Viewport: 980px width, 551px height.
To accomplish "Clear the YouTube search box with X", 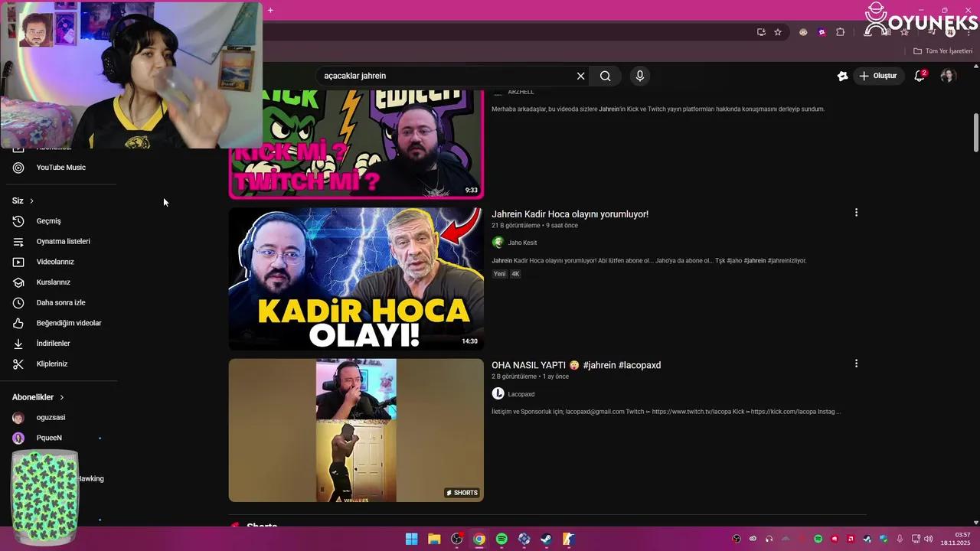I will pos(580,76).
